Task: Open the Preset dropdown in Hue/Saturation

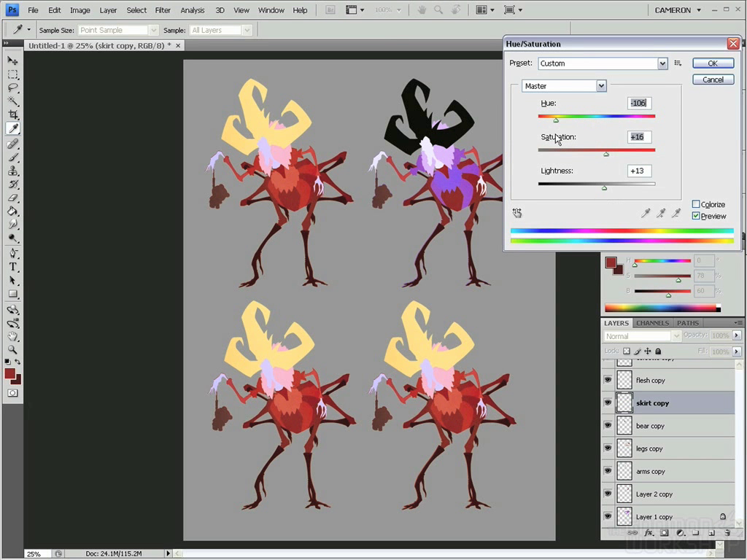Action: click(x=662, y=63)
